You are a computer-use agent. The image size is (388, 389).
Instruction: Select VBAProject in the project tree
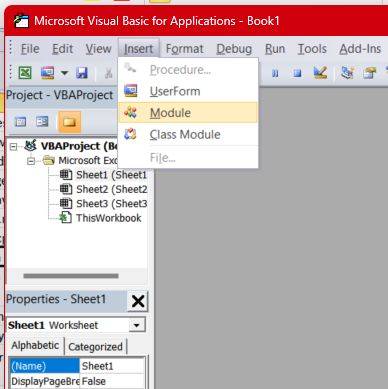tap(79, 146)
